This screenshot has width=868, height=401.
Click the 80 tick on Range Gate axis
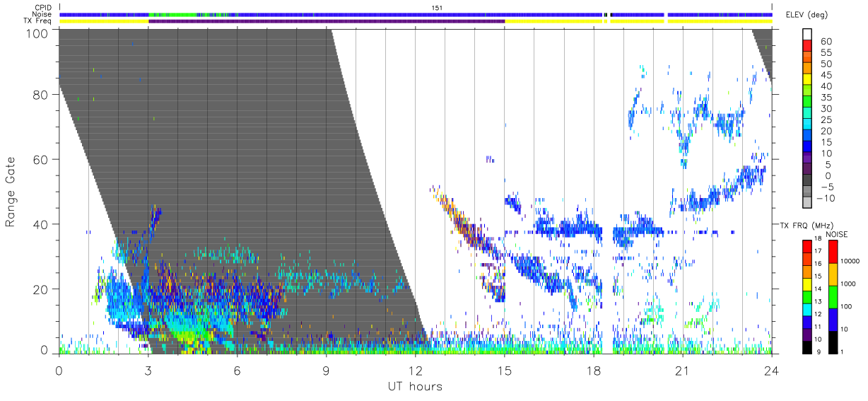click(x=42, y=94)
